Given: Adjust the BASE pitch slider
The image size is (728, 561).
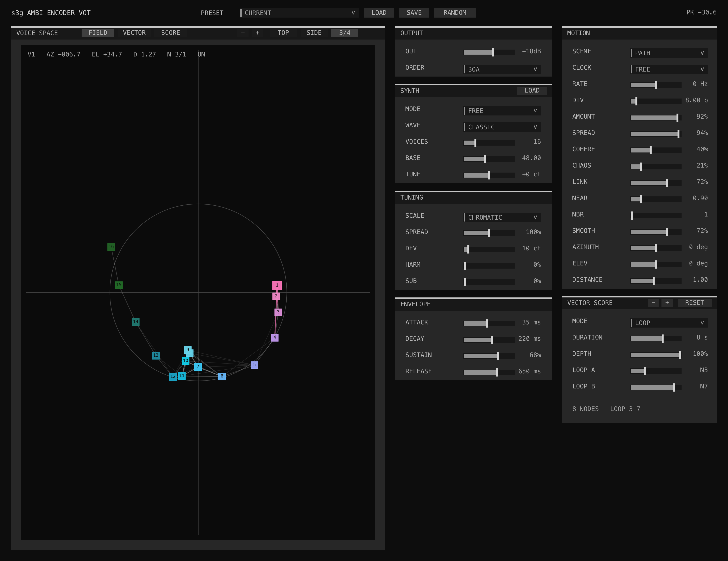Looking at the screenshot, I should 489,159.
